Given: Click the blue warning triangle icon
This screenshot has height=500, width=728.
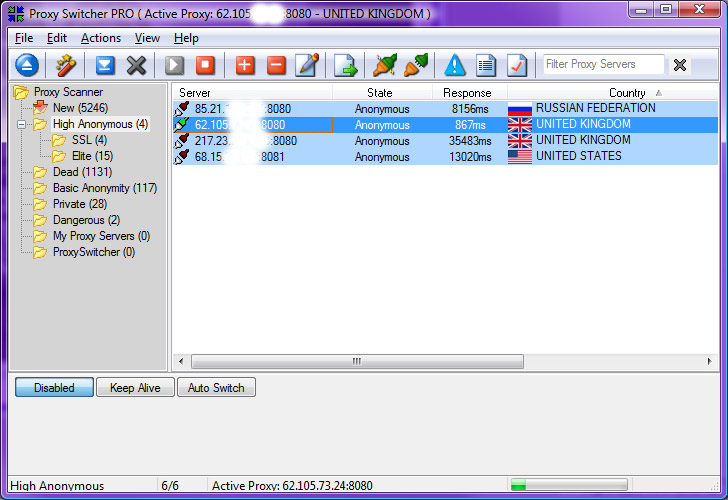Looking at the screenshot, I should pos(455,65).
